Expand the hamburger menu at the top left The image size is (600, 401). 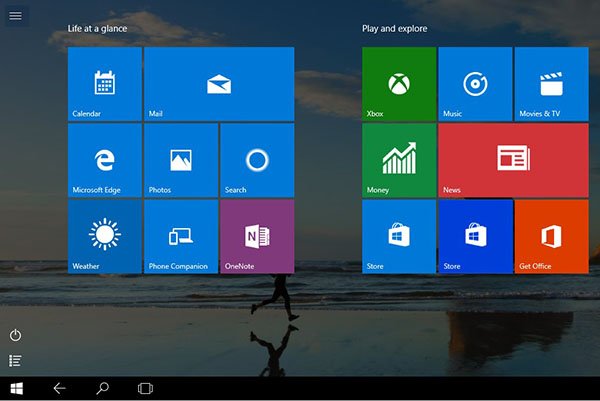coord(15,15)
